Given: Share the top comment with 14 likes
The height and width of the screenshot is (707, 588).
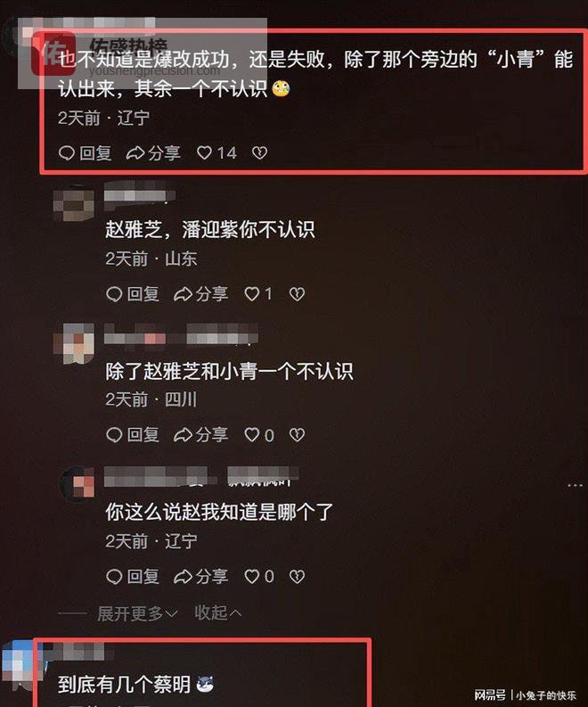Looking at the screenshot, I should tap(153, 152).
